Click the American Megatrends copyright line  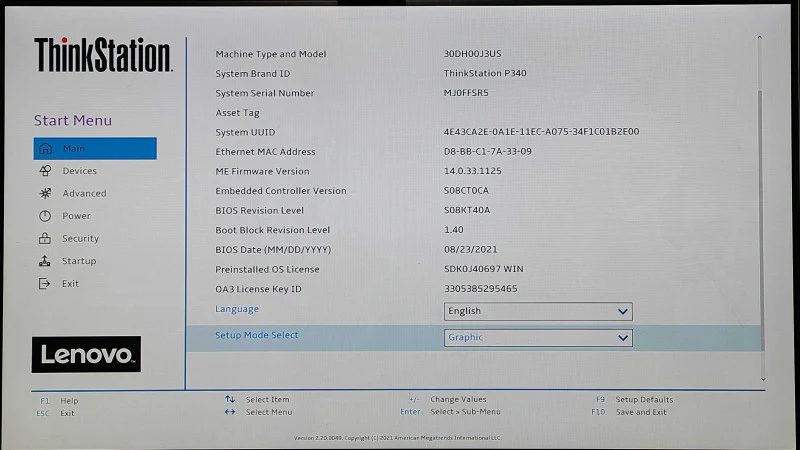pyautogui.click(x=397, y=438)
